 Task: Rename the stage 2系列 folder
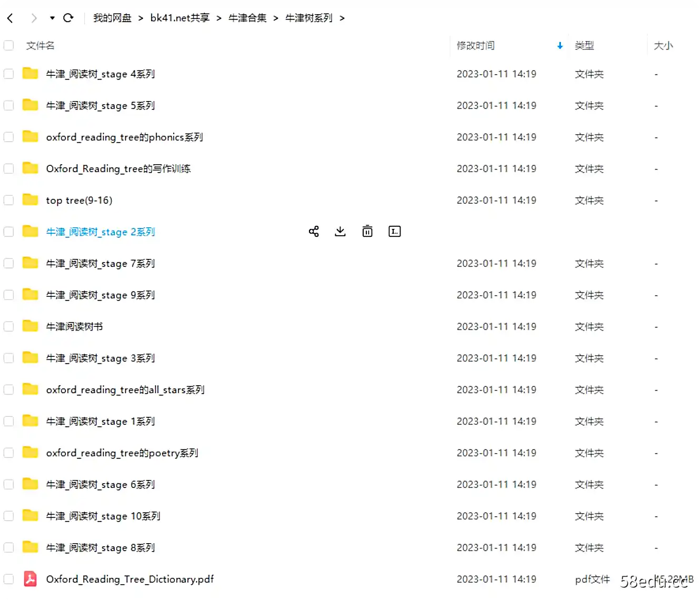pos(395,232)
